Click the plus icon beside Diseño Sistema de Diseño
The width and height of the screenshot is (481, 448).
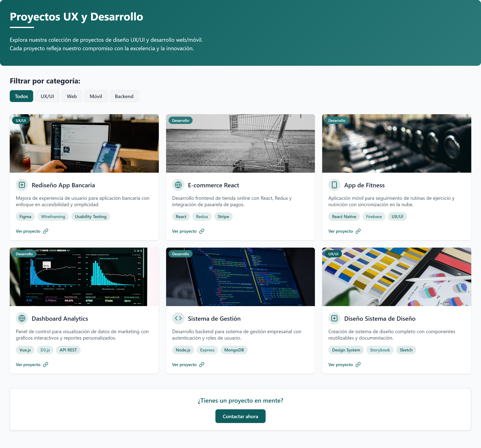[334, 318]
